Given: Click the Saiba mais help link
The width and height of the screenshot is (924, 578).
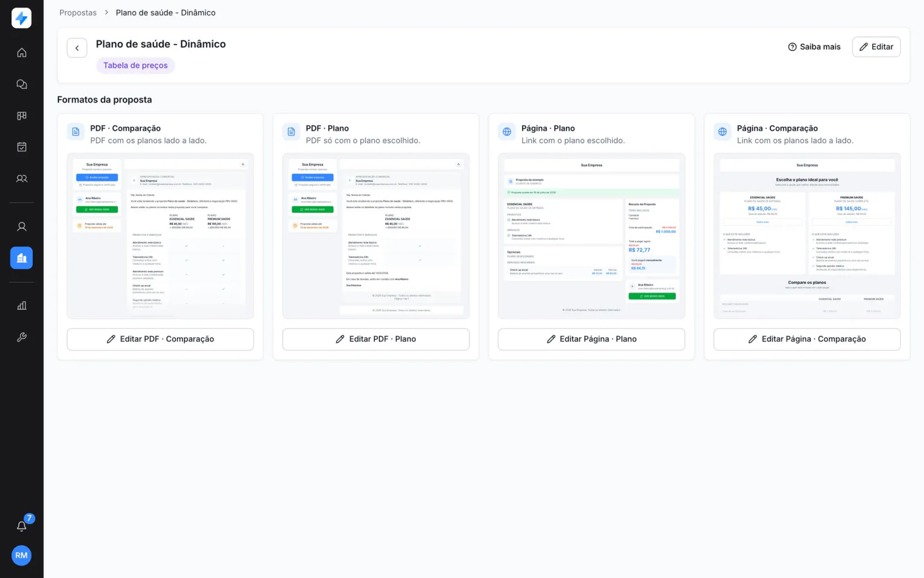Looking at the screenshot, I should pos(814,47).
